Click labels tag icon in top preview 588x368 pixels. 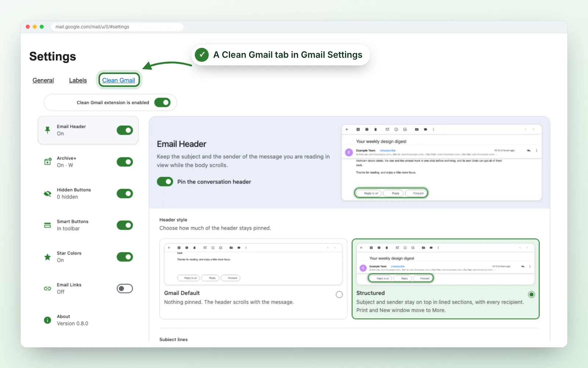tap(426, 130)
